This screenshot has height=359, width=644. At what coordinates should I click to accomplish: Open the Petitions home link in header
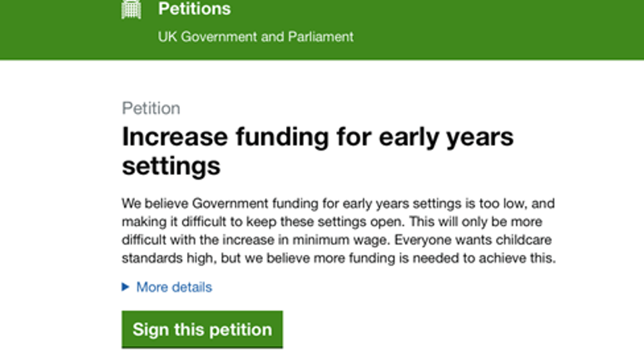(194, 9)
